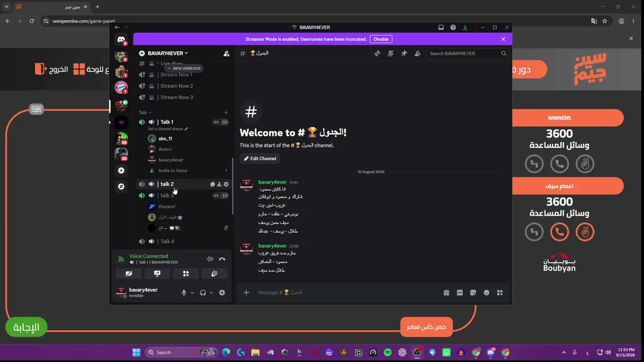Click message attachment plus button
Image resolution: width=644 pixels, height=362 pixels.
[x=246, y=293]
